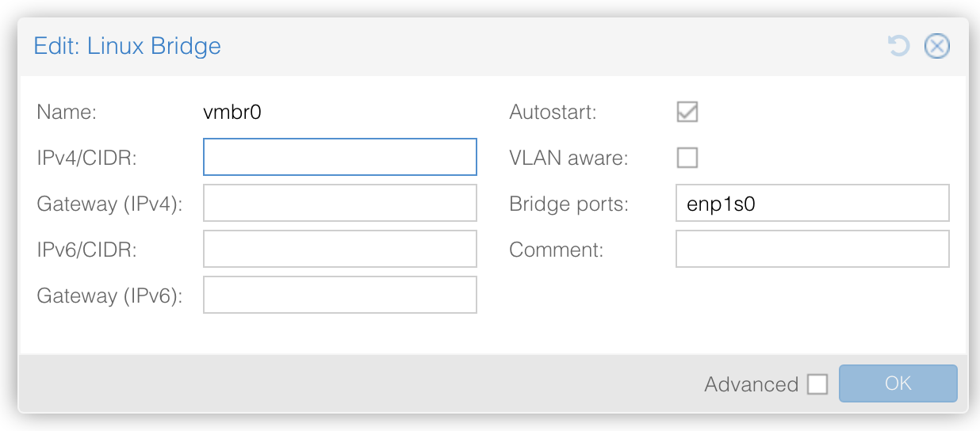Click the "Edit: Linux Bridge" title bar
The image size is (980, 431).
tap(492, 46)
